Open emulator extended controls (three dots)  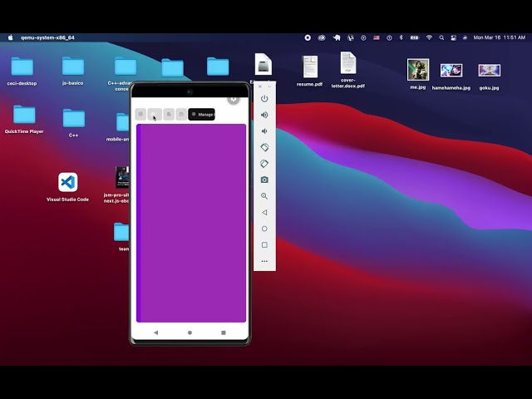[x=264, y=261]
